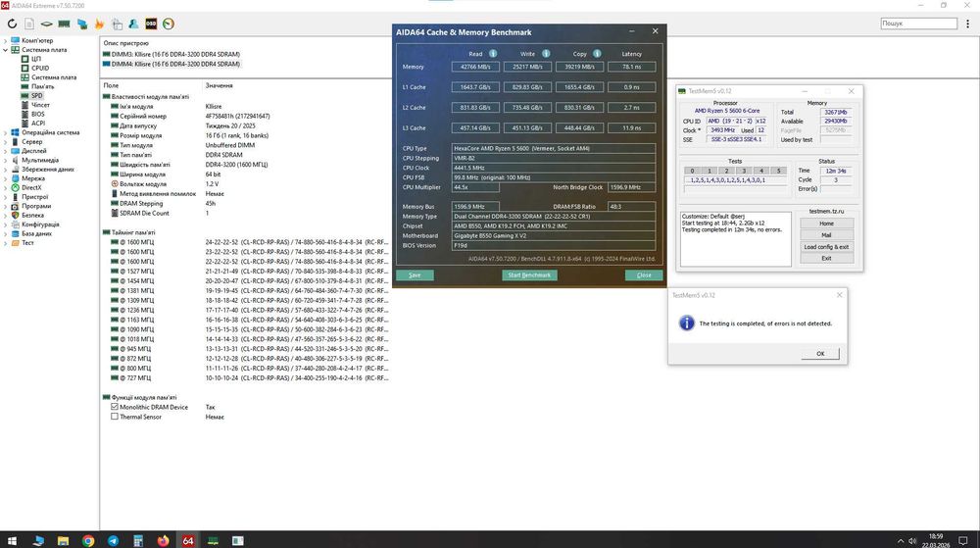Select the Пам'ять tree item
980x548 pixels.
[42, 86]
